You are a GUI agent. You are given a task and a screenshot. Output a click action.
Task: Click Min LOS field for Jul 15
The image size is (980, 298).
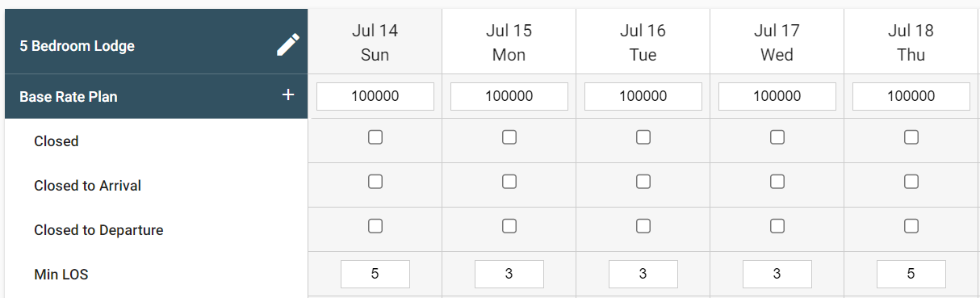(509, 274)
